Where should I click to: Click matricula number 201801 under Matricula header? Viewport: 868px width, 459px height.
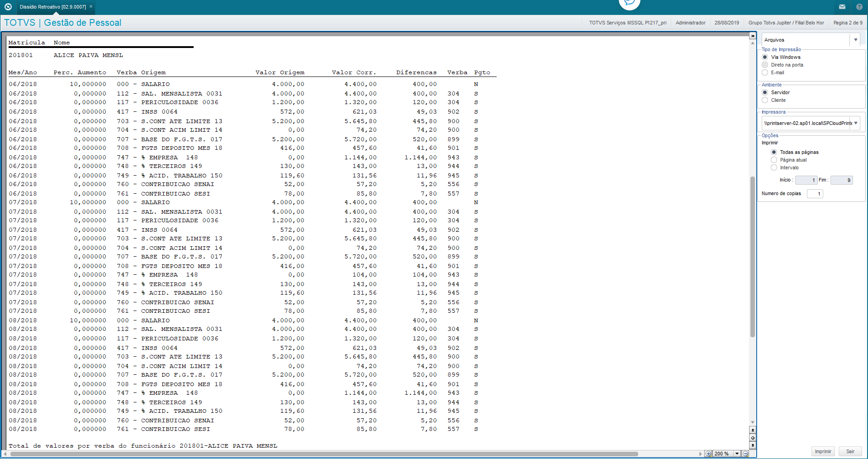21,55
